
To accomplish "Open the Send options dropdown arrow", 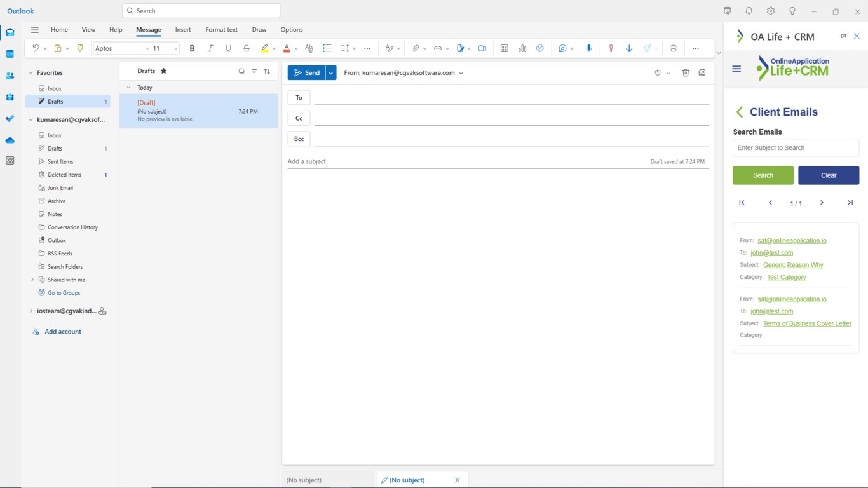I will coord(331,73).
